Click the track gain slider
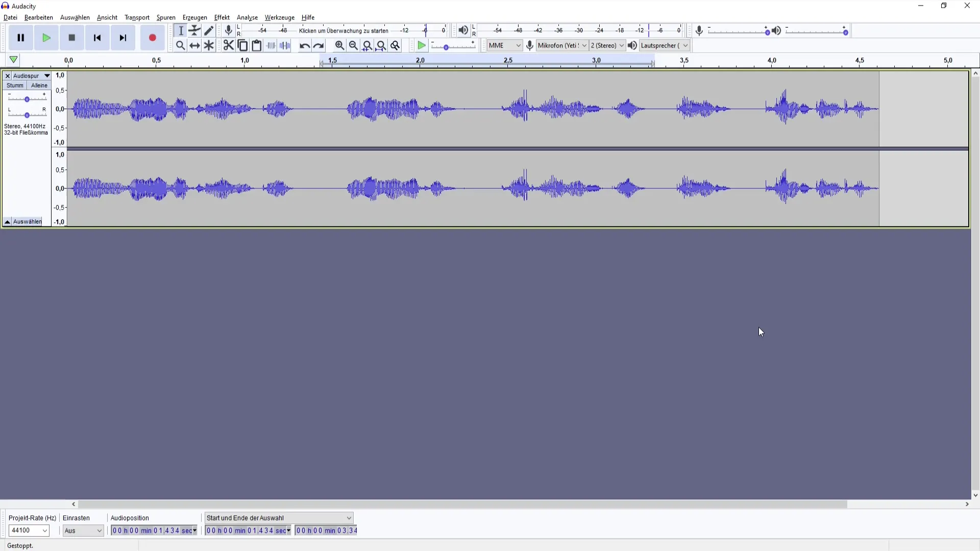The image size is (980, 551). (27, 99)
